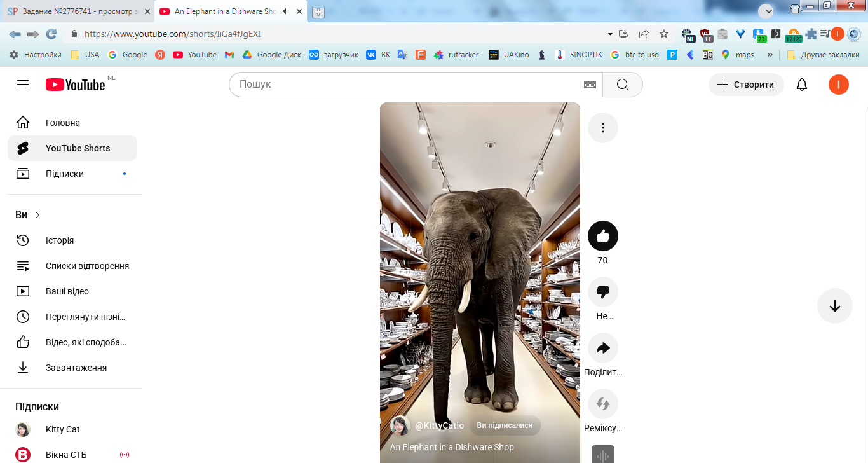Expand the Ви section chevron
Viewport: 868px width, 463px height.
(37, 215)
